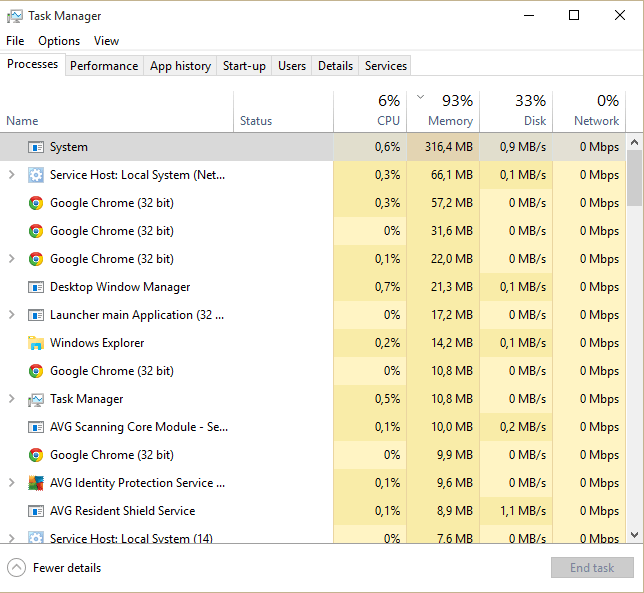
Task: Open the Options menu
Action: coord(59,41)
